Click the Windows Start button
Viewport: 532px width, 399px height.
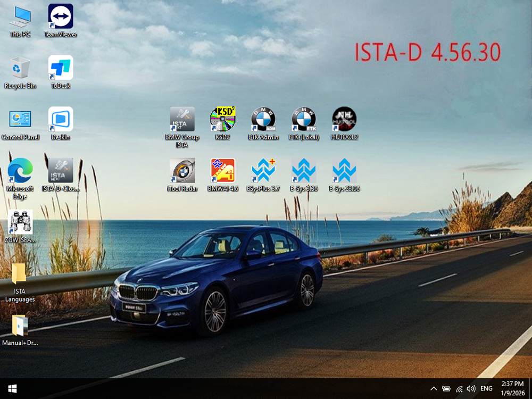(12, 388)
